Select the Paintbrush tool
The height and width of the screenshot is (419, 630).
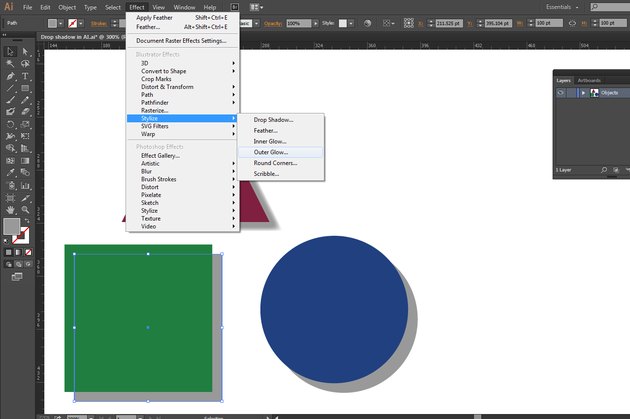click(10, 100)
